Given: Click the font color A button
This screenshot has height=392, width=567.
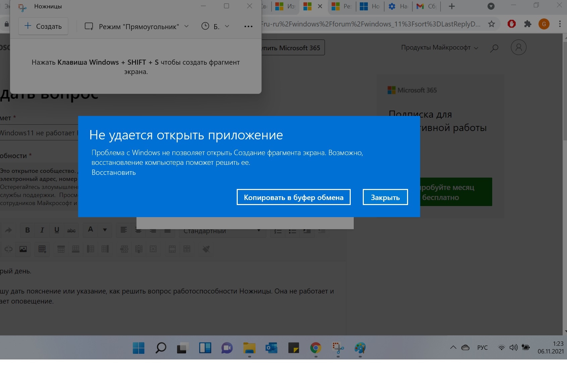Looking at the screenshot, I should tap(90, 230).
